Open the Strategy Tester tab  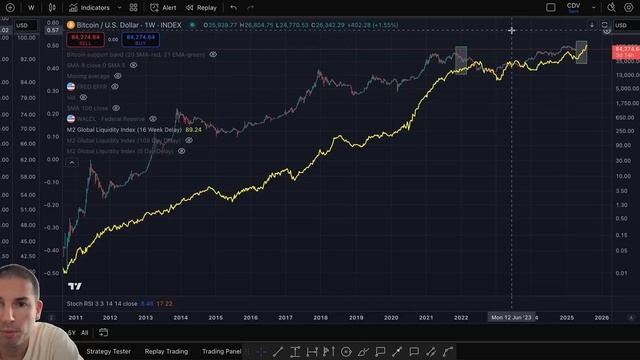point(109,351)
